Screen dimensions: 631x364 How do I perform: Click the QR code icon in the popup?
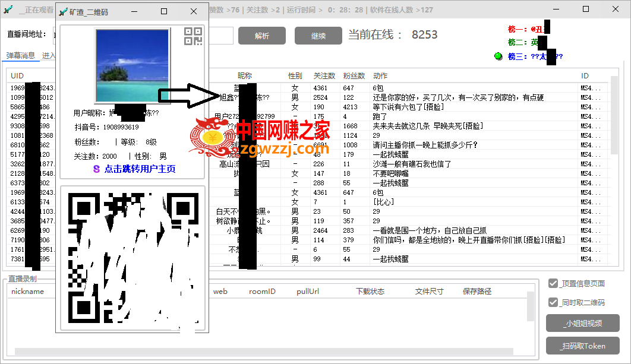[x=193, y=36]
